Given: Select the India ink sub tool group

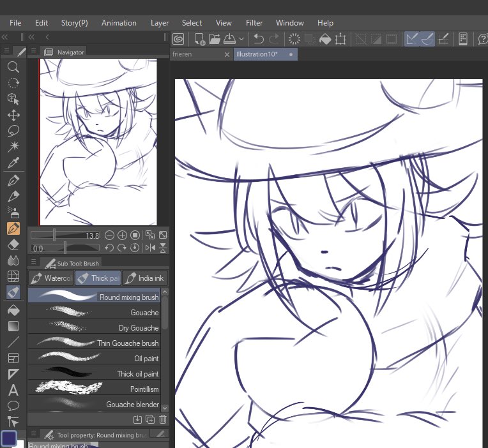Looking at the screenshot, I should point(145,278).
